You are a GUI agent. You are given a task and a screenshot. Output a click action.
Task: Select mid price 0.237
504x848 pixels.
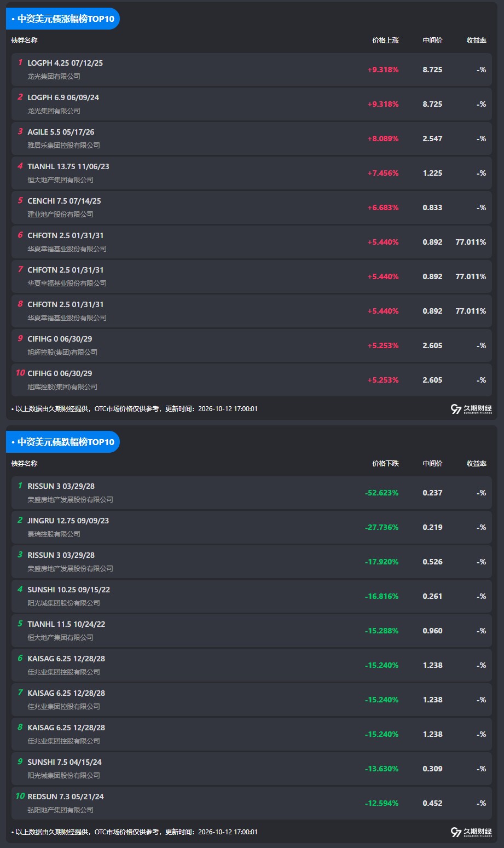pyautogui.click(x=432, y=493)
